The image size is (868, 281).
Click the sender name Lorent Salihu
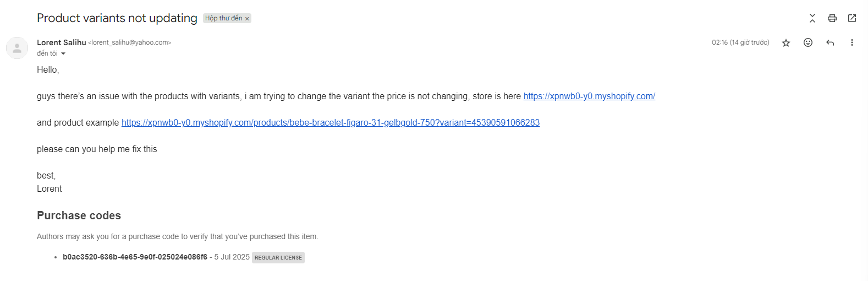(x=62, y=42)
